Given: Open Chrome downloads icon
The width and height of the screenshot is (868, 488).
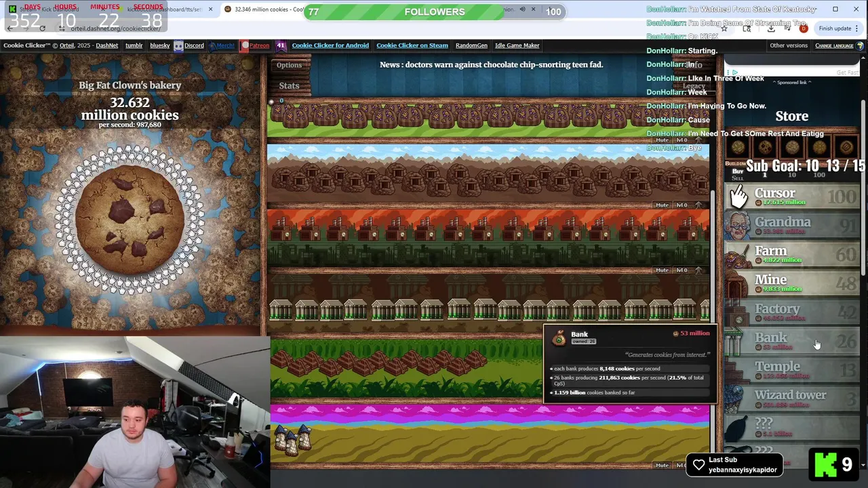Looking at the screenshot, I should pos(771,28).
